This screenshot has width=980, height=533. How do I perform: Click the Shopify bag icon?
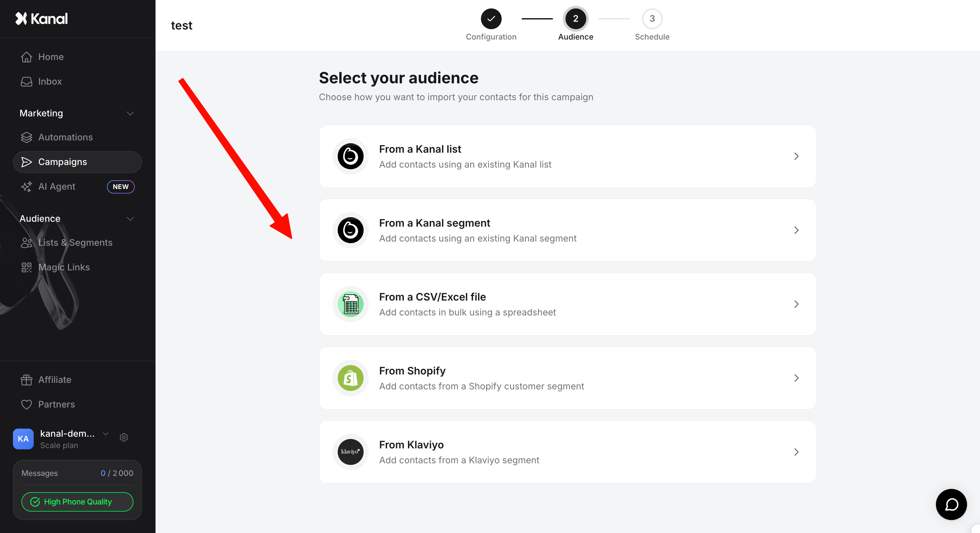point(350,378)
